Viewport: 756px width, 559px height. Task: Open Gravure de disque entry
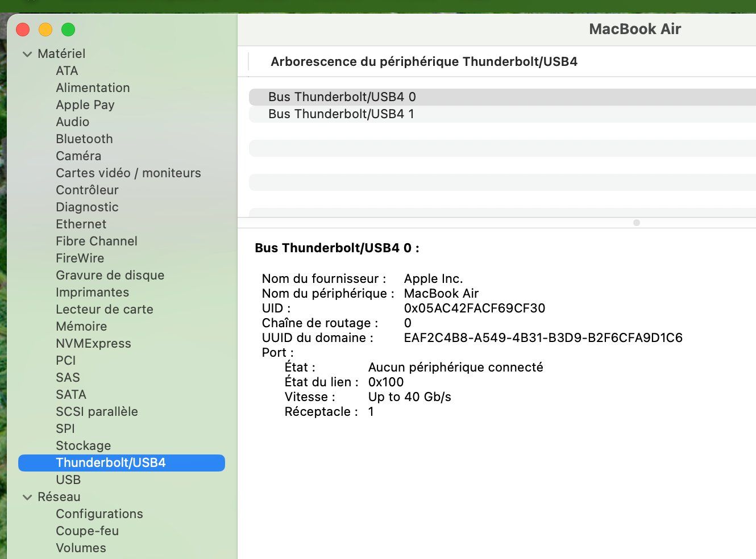pyautogui.click(x=110, y=276)
